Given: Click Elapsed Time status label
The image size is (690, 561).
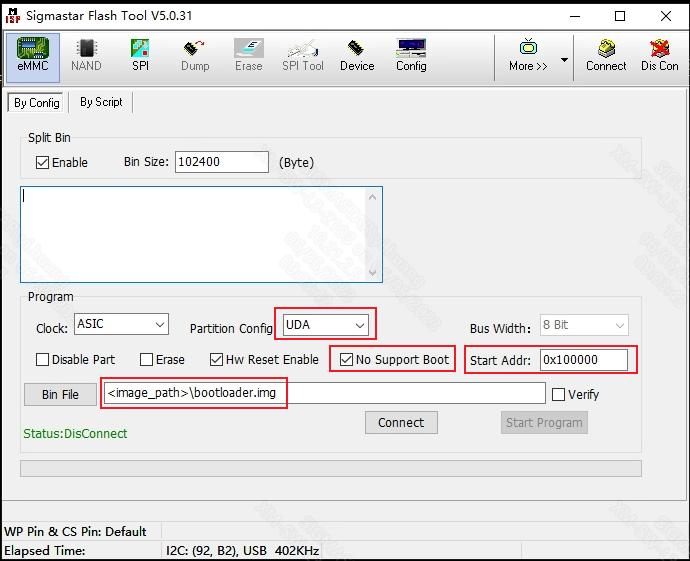Looking at the screenshot, I should (x=44, y=551).
